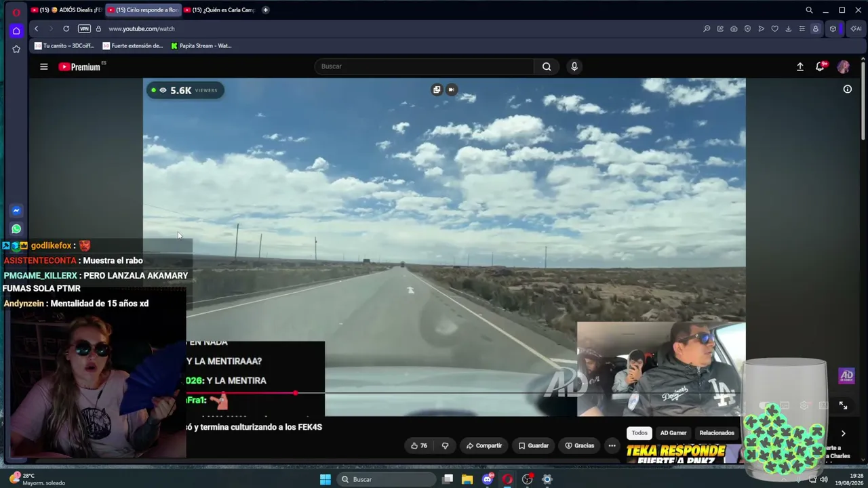This screenshot has height=488, width=868.
Task: Open Opera profile account icon
Action: 816,28
